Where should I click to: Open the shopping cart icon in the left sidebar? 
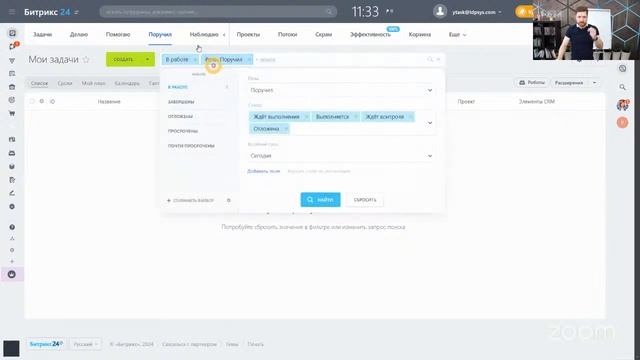(12, 113)
